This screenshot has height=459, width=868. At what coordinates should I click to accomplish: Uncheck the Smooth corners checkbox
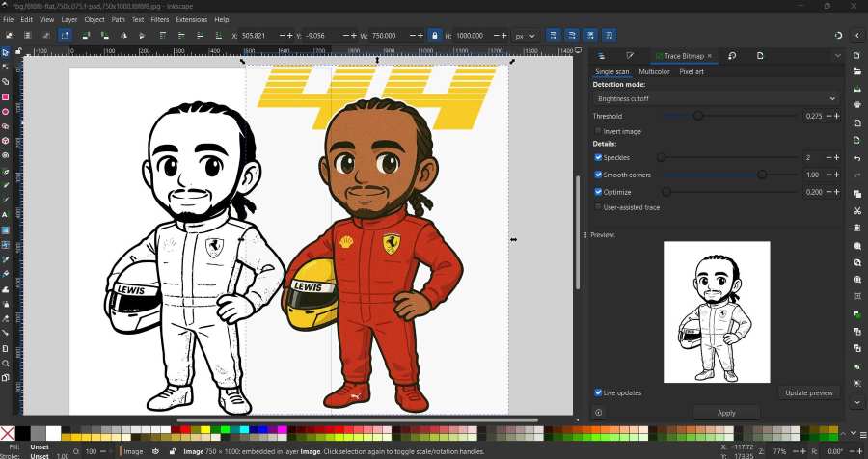598,175
